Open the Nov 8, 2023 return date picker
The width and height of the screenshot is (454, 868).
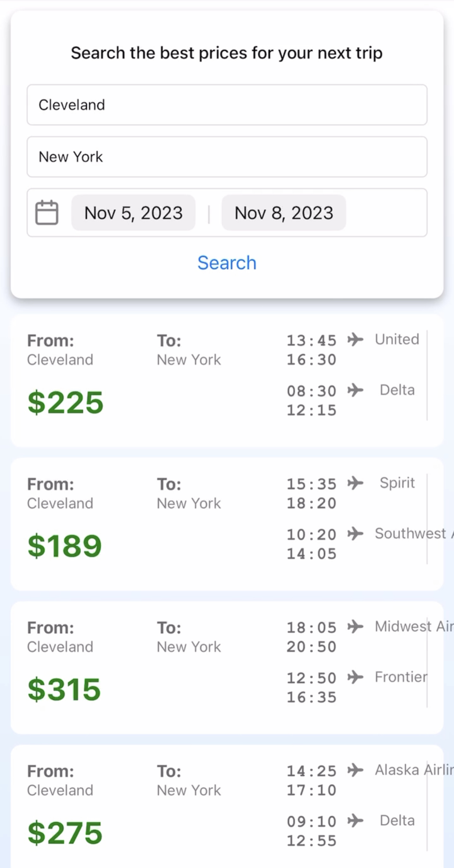[x=284, y=213]
